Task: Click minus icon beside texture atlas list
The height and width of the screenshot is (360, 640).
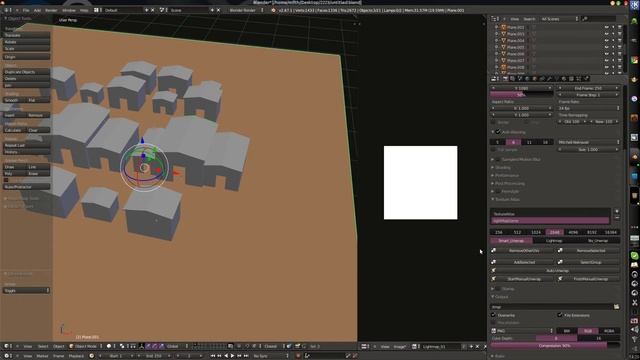Action: (x=617, y=218)
